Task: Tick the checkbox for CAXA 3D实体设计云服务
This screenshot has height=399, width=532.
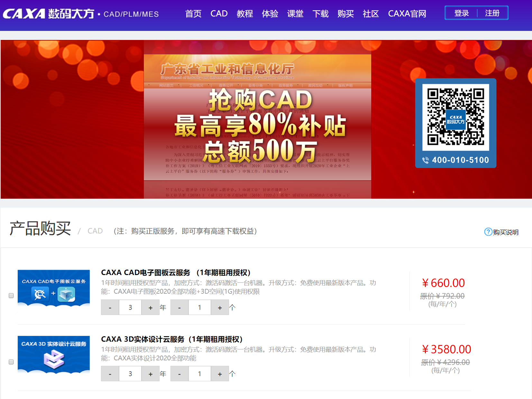Action: 11,362
